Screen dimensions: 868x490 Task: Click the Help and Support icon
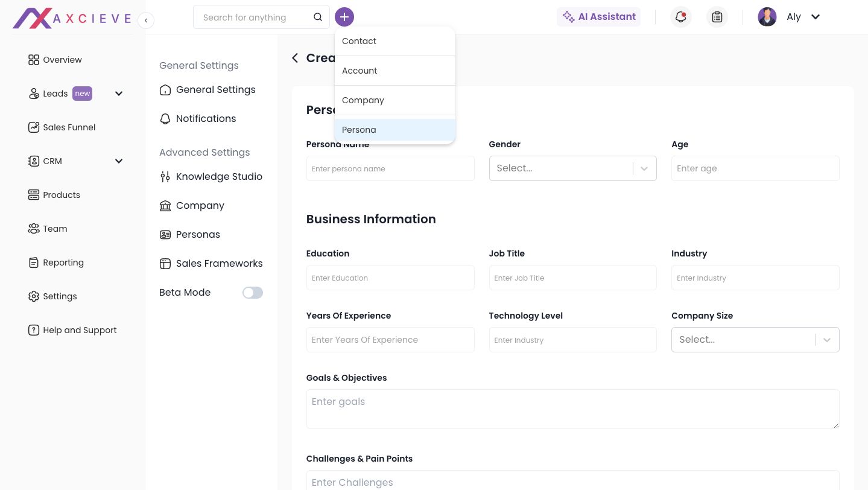pyautogui.click(x=34, y=330)
